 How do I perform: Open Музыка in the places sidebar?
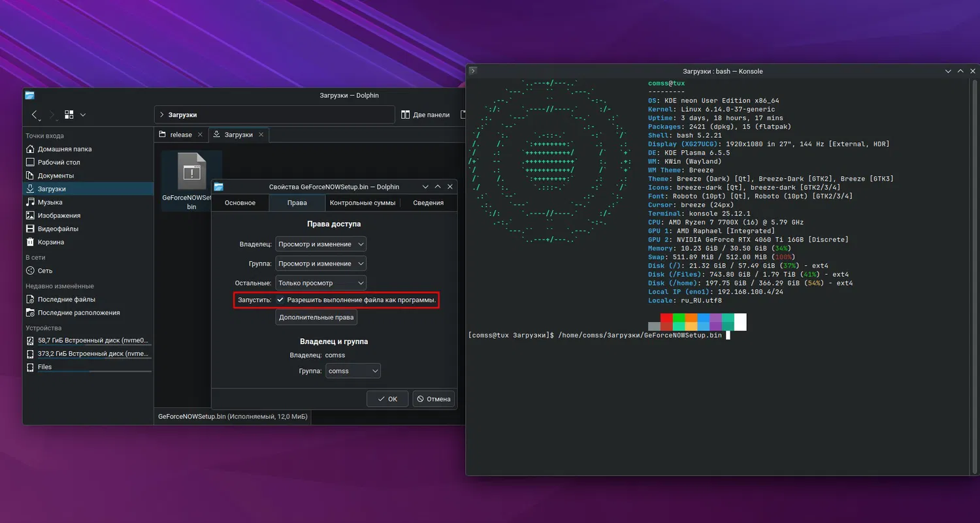[x=88, y=202]
